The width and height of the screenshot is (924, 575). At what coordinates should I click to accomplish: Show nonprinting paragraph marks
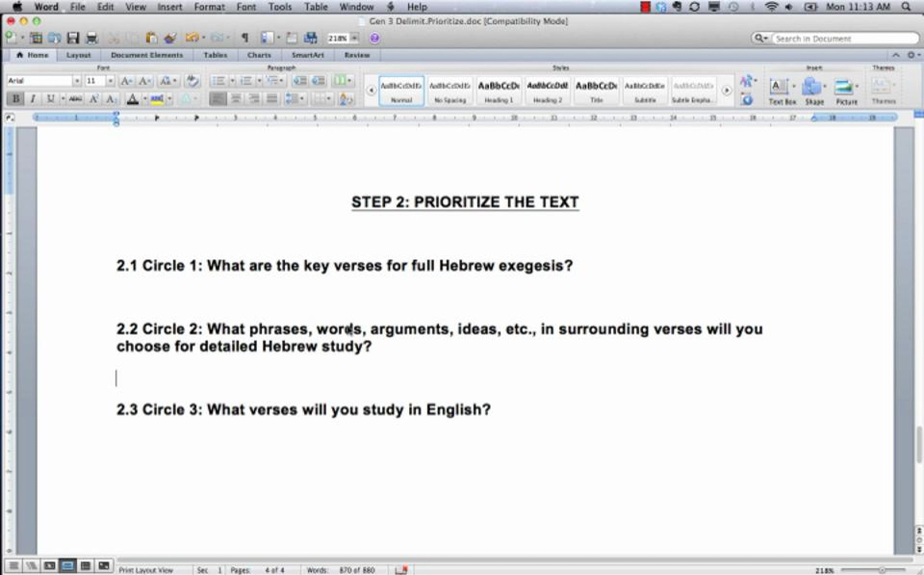pyautogui.click(x=244, y=38)
